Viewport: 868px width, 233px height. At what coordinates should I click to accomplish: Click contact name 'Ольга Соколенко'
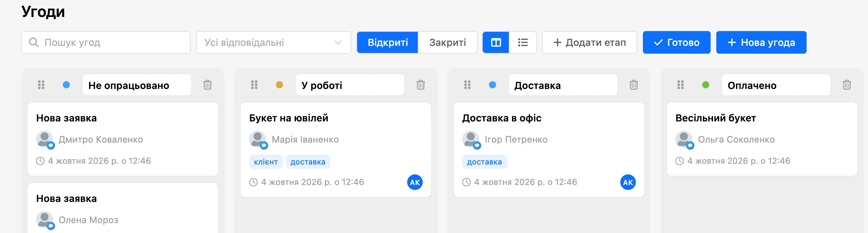pos(736,139)
